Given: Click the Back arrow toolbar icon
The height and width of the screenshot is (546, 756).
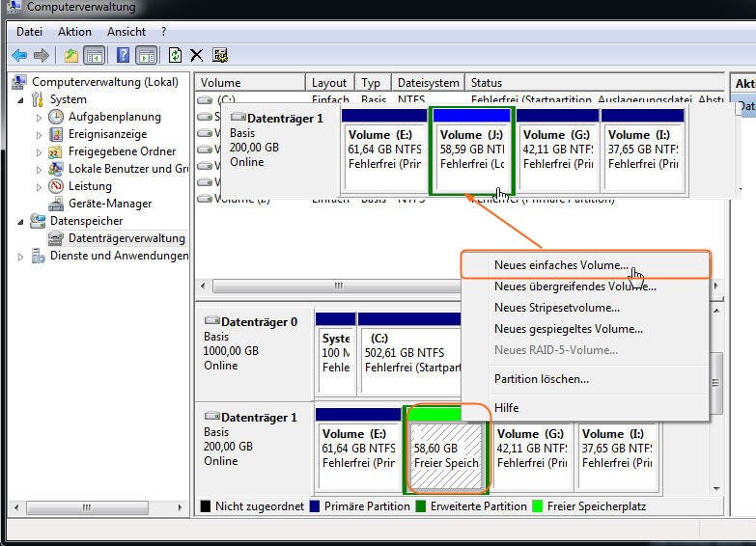Looking at the screenshot, I should [19, 55].
